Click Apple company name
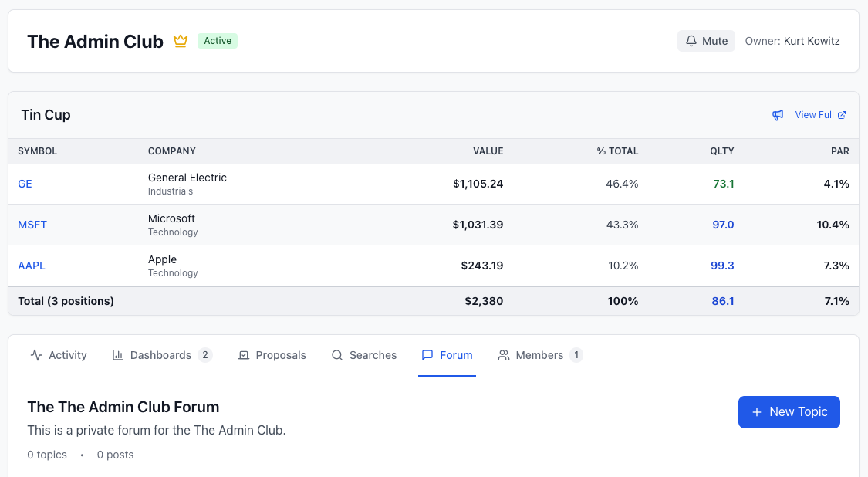Viewport: 868px width, 477px height. coord(162,260)
